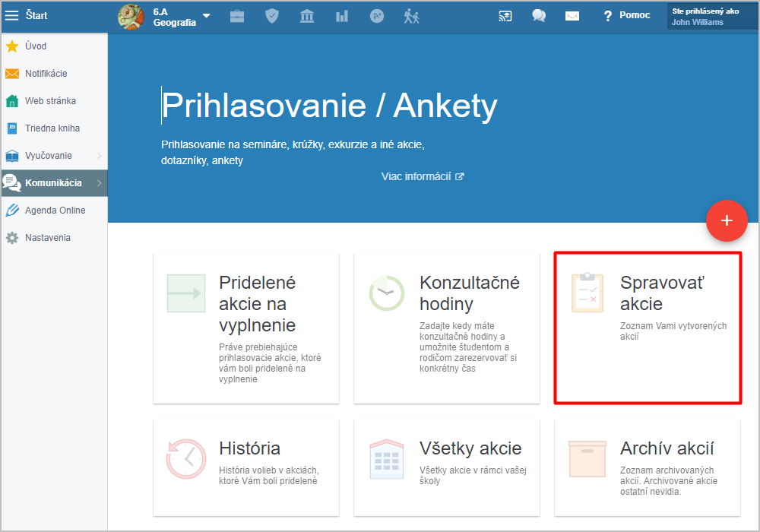Click the green house Web stránka icon
Image resolution: width=760 pixels, height=532 pixels.
tap(12, 101)
